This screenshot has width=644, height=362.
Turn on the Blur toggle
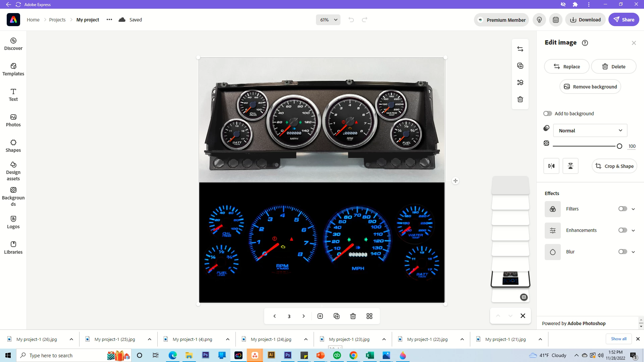623,252
